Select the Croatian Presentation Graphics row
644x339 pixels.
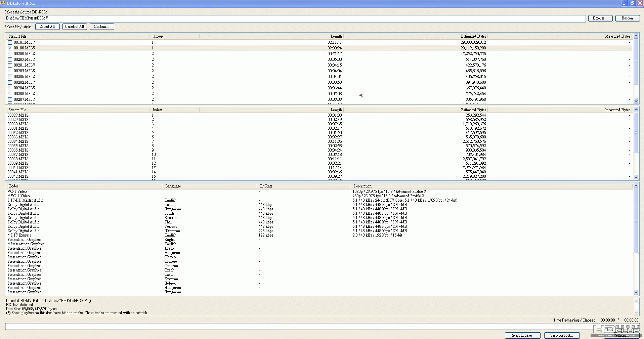coord(319,266)
